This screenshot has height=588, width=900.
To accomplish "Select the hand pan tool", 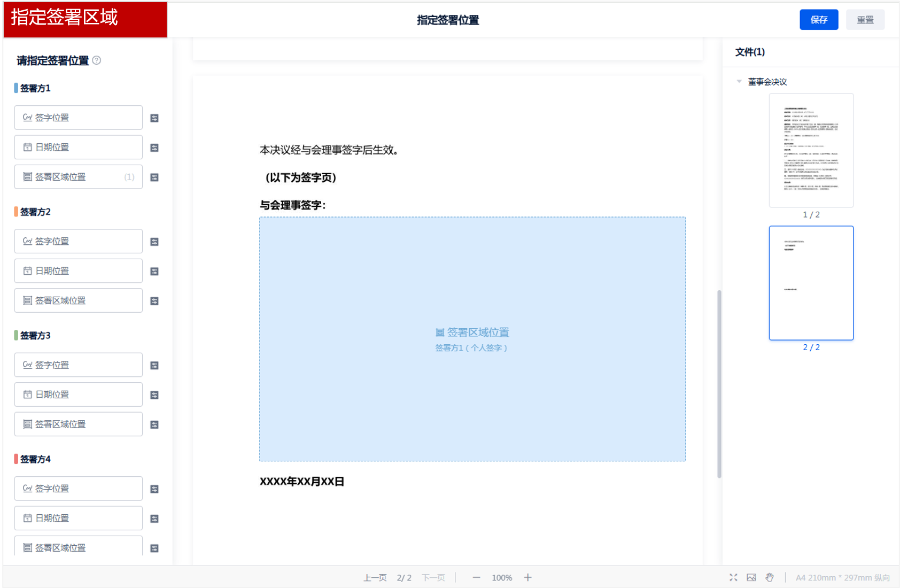I will pos(770,577).
